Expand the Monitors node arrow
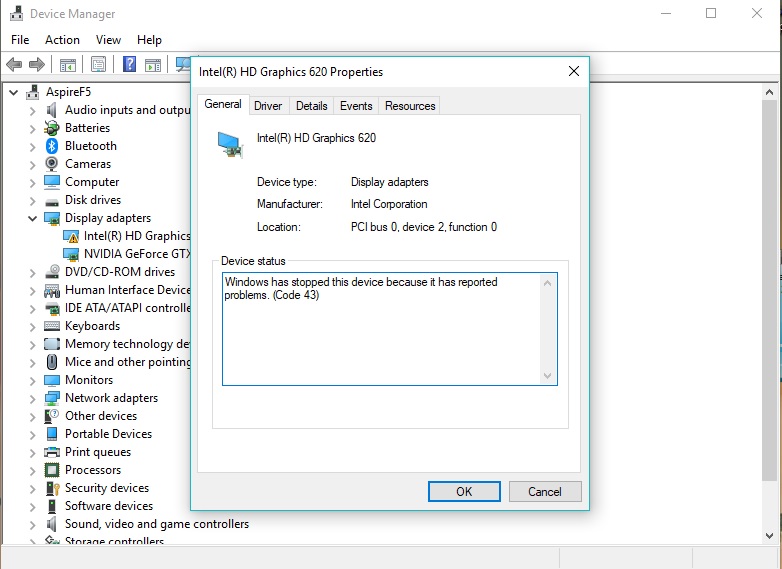The height and width of the screenshot is (569, 782). (33, 380)
